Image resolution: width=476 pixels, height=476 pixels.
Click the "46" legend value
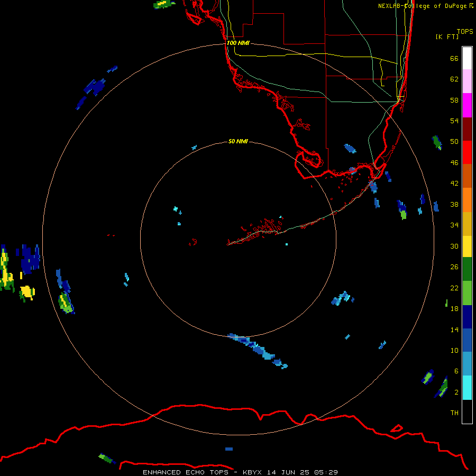pos(454,163)
